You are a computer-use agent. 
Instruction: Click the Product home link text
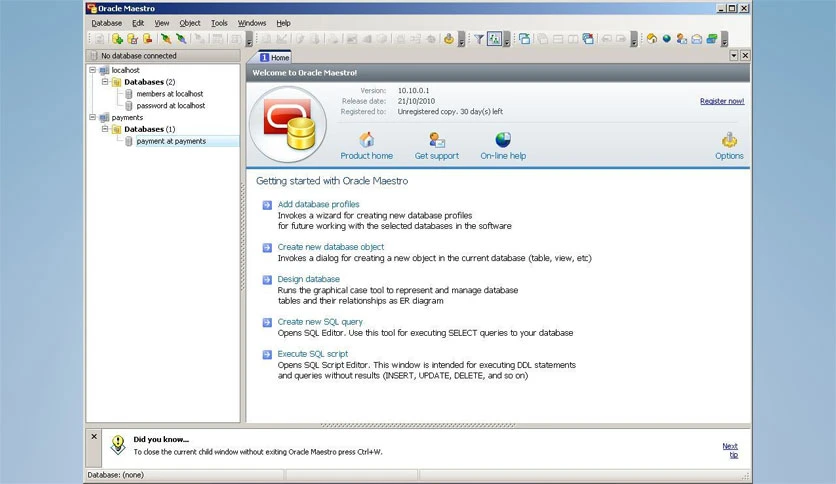(366, 156)
